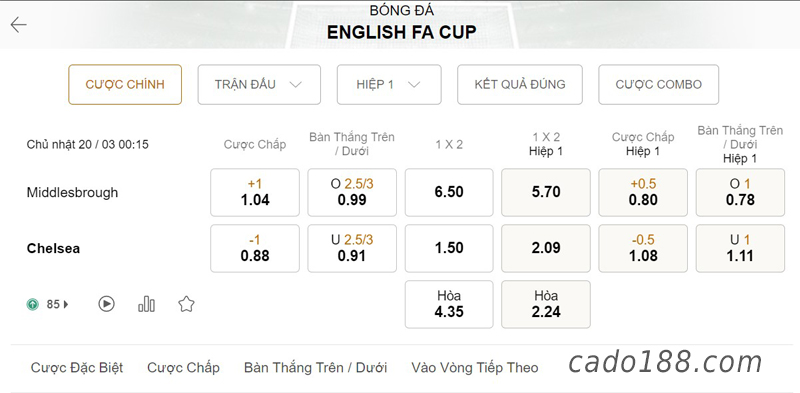The image size is (800, 393).
Task: Mark match as favorite with star icon
Action: [x=186, y=304]
